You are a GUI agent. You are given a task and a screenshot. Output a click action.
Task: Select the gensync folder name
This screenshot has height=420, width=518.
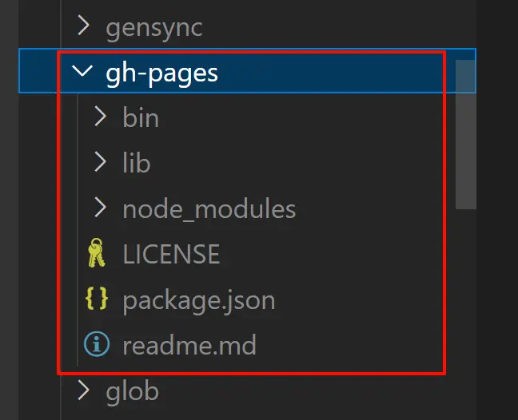[x=154, y=29]
